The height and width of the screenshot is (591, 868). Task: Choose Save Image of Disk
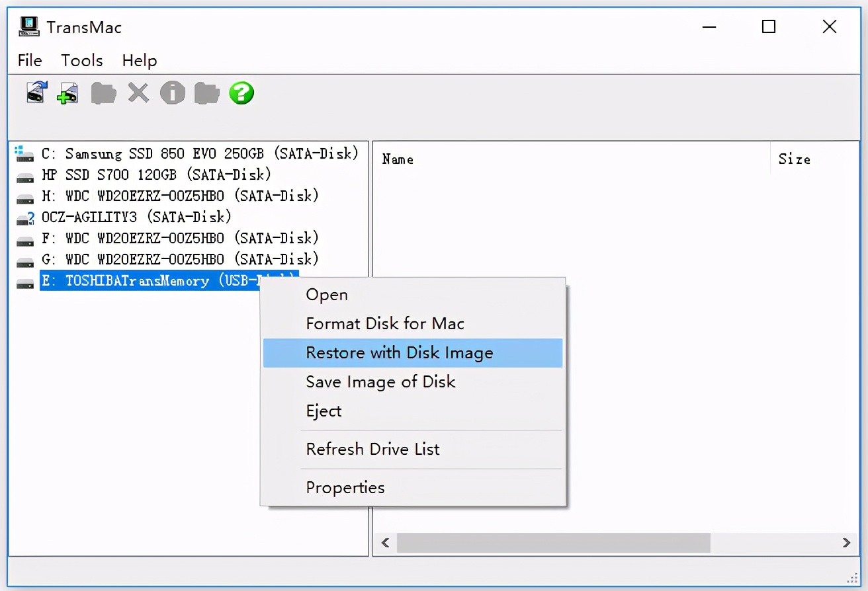(380, 382)
